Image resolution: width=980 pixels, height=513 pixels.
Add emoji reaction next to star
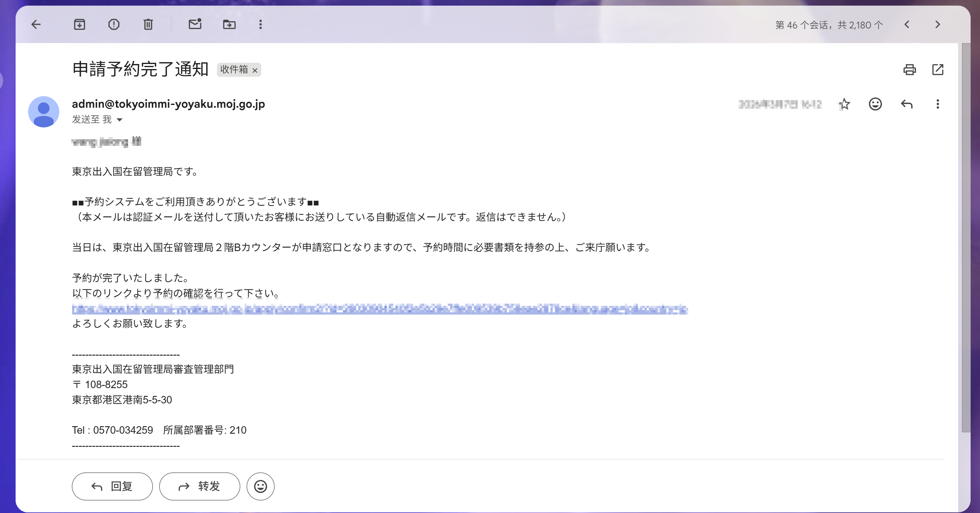(x=875, y=104)
